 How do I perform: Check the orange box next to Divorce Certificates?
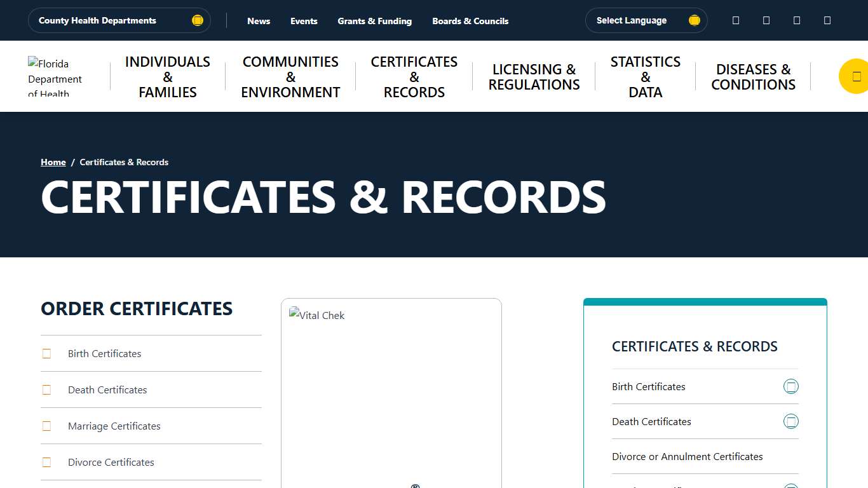coord(46,462)
